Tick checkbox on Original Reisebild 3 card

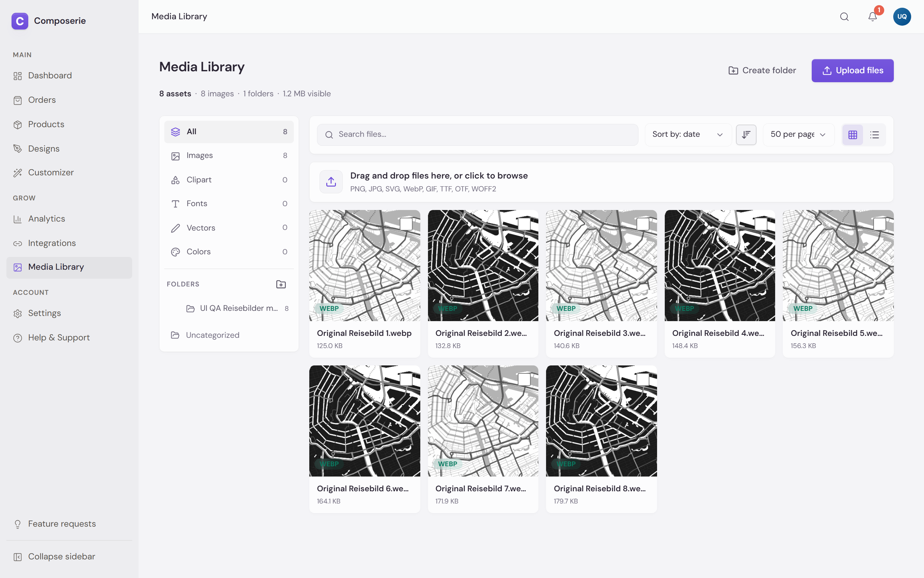pyautogui.click(x=643, y=223)
